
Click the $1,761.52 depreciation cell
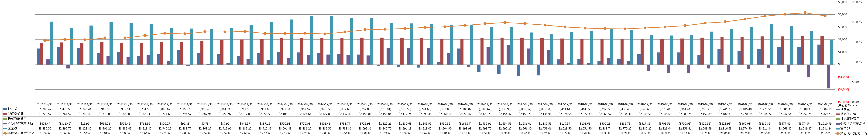point(65,114)
